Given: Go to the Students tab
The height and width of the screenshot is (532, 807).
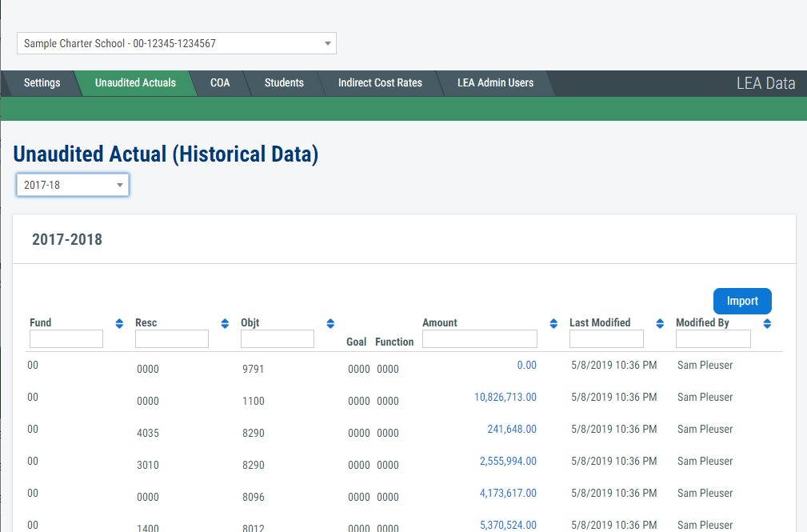Looking at the screenshot, I should click(284, 83).
